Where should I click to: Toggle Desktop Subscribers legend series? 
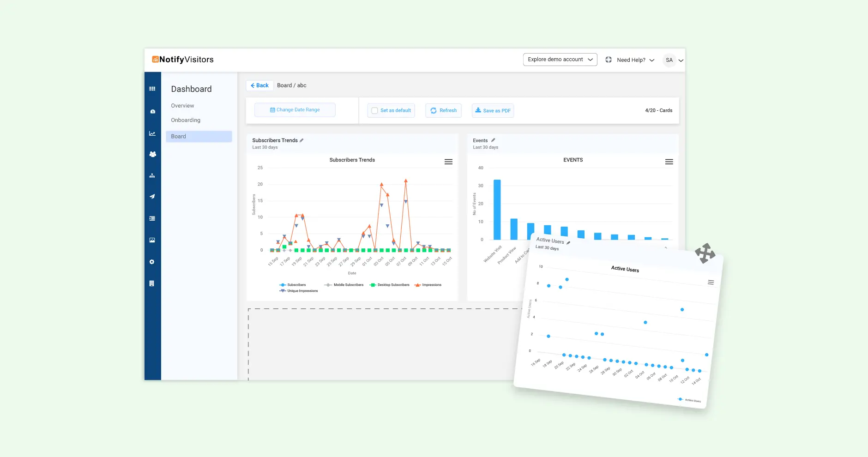[x=390, y=285]
